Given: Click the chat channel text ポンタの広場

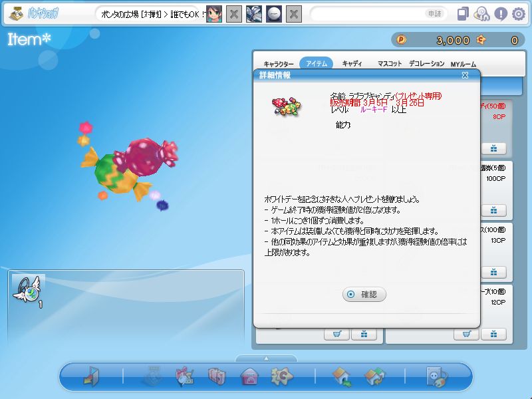Looking at the screenshot, I should click(x=120, y=14).
